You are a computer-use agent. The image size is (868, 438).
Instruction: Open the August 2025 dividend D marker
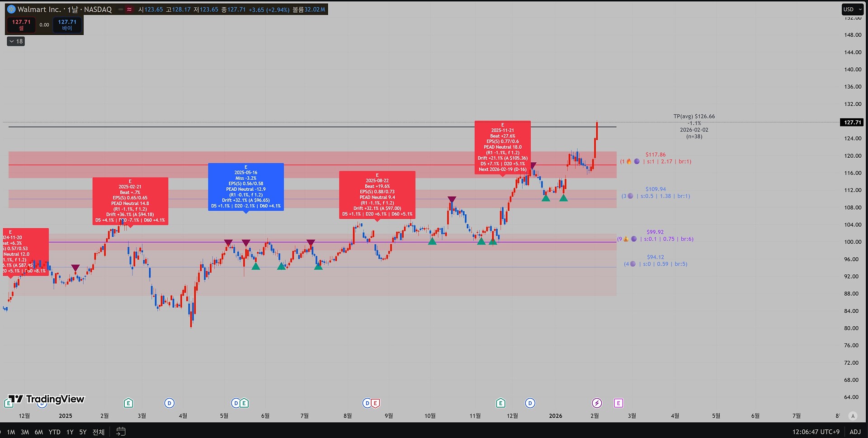pyautogui.click(x=367, y=403)
